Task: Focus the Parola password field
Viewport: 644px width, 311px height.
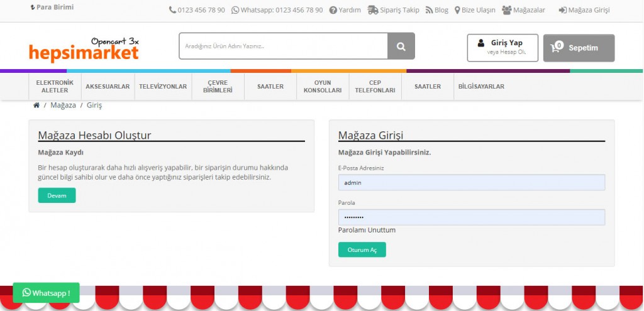Action: coord(471,217)
